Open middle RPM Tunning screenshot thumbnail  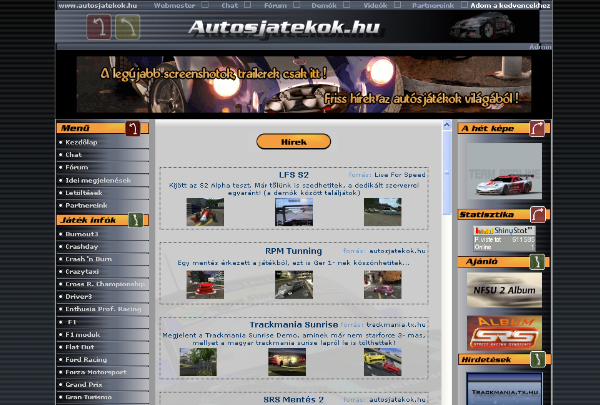pos(294,285)
